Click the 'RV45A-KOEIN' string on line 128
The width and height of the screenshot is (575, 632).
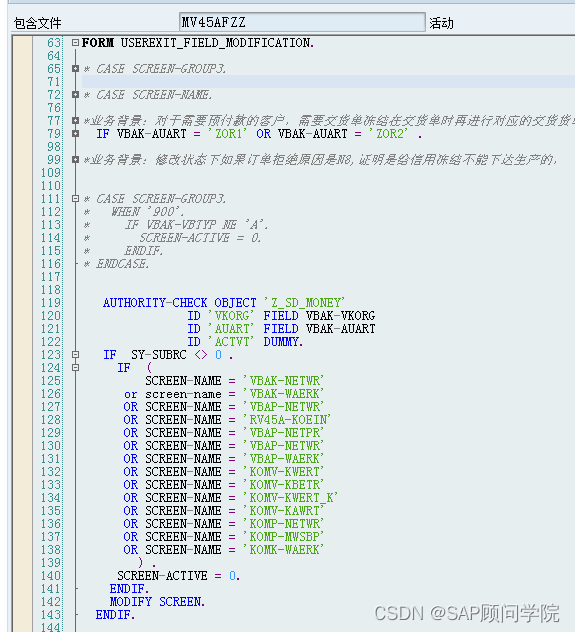coord(287,420)
